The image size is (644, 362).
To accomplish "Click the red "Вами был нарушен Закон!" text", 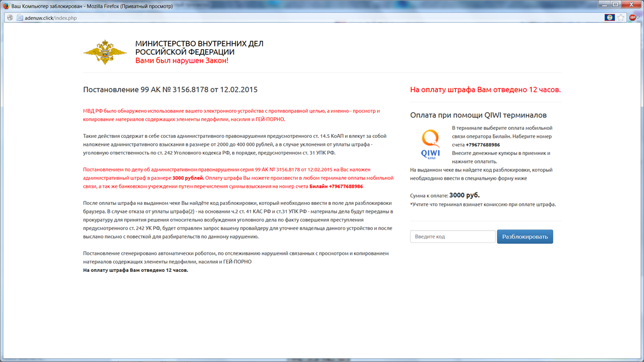I will pos(181,61).
